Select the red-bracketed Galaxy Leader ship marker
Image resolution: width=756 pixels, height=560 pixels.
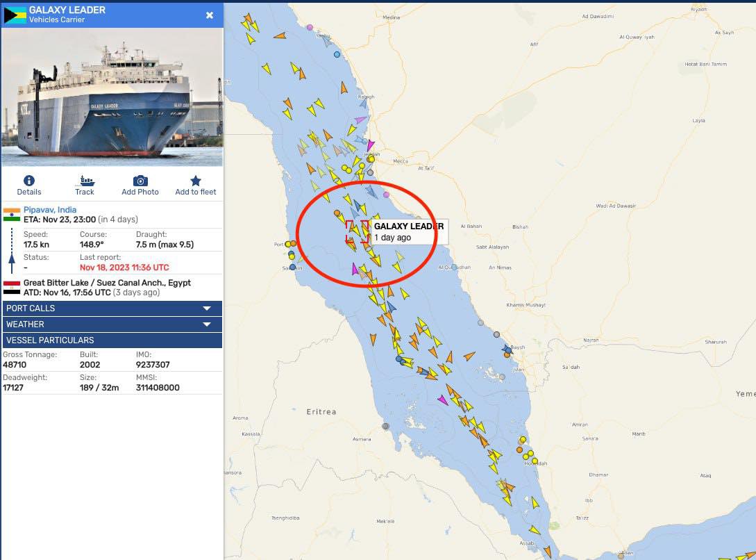click(x=358, y=232)
